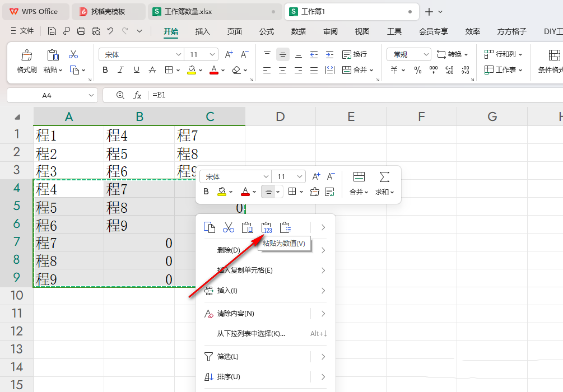Viewport: 563px width, 392px height.
Task: Click Decrease Decimal places icon
Action: [465, 70]
